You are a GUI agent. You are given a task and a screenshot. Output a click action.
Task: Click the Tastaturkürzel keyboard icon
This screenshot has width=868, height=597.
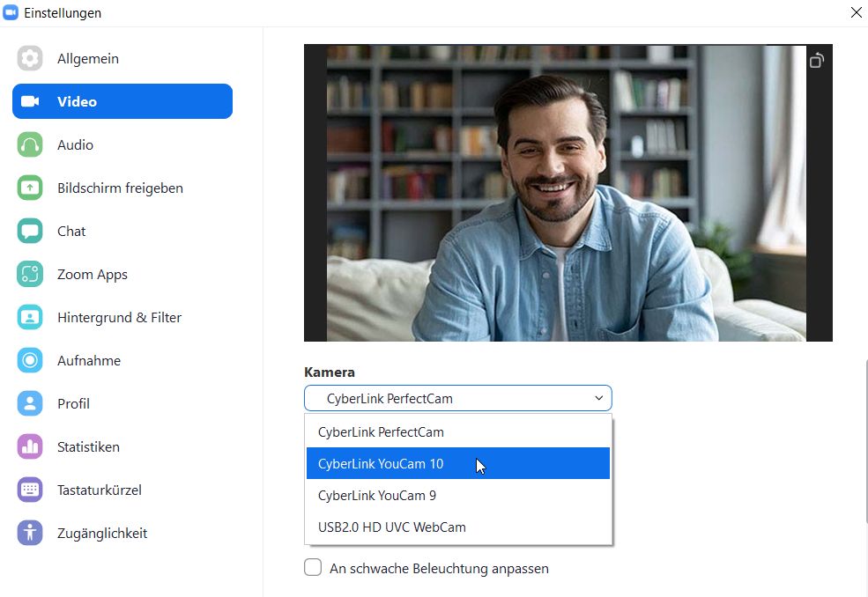30,490
